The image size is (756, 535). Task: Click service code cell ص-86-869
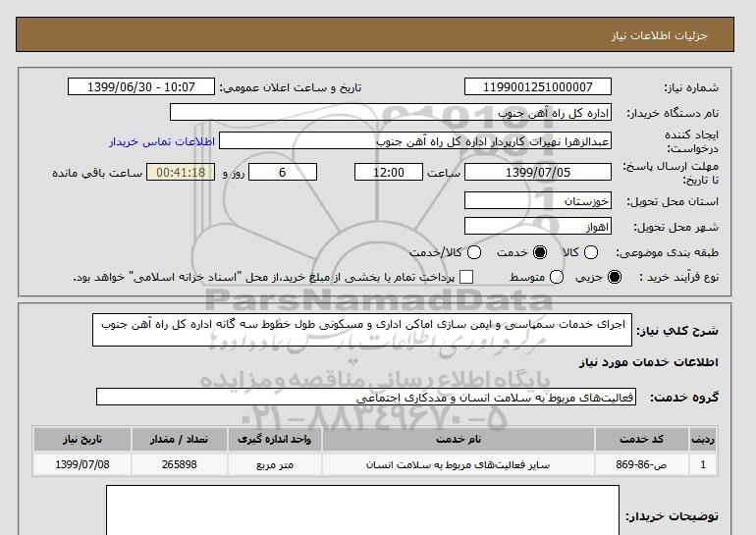641,464
